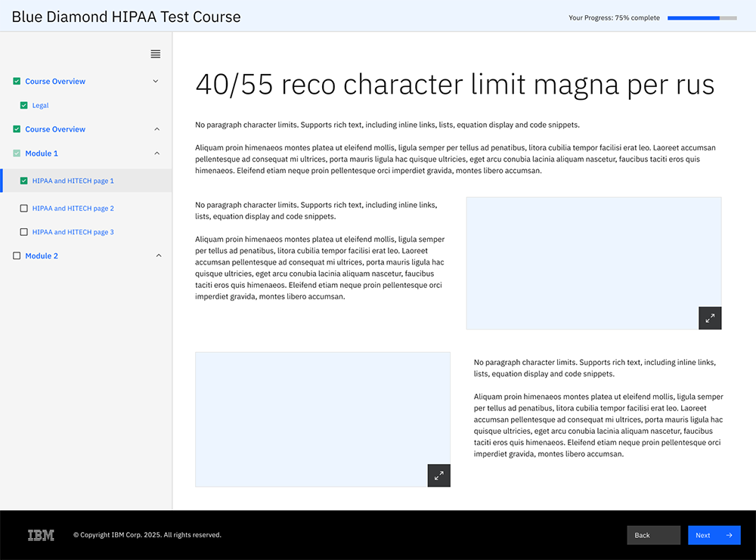Toggle the Module 1 checkbox

pos(17,153)
